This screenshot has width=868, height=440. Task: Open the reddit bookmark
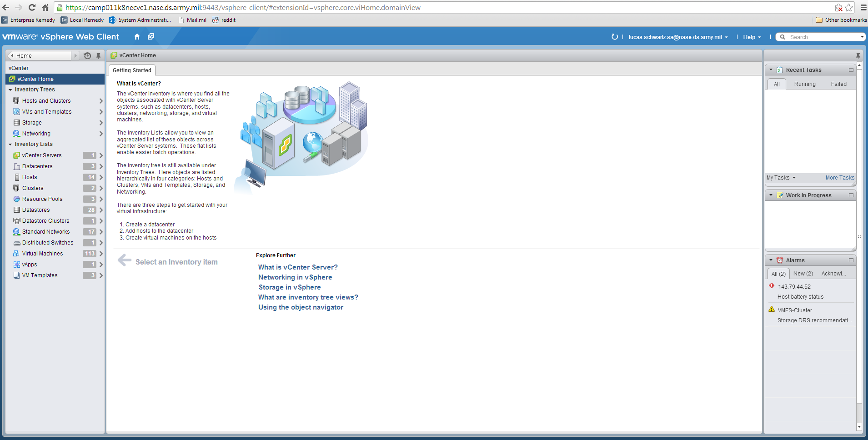[x=224, y=20]
